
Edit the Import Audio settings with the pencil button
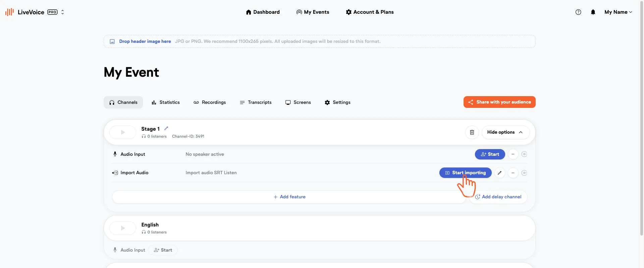[x=499, y=173]
